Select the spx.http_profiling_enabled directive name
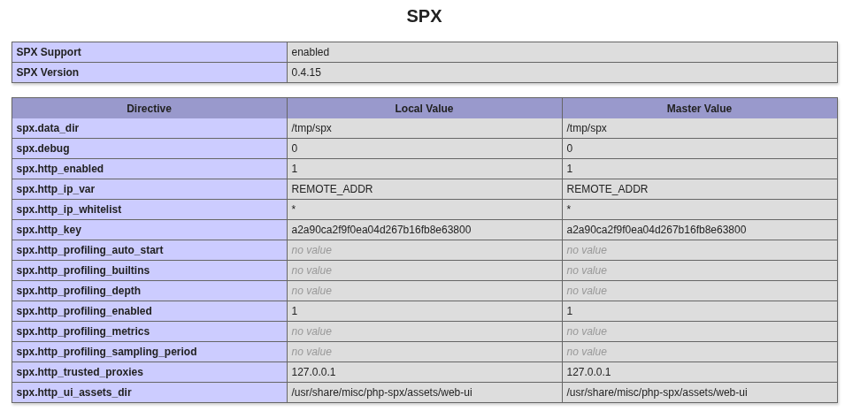Image resolution: width=868 pixels, height=411 pixels. [84, 311]
